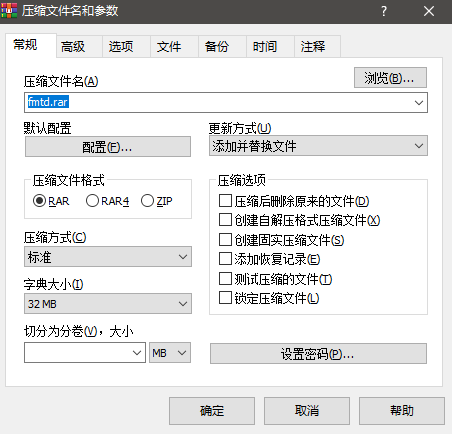Click the question mark help icon
The width and height of the screenshot is (452, 434).
384,11
